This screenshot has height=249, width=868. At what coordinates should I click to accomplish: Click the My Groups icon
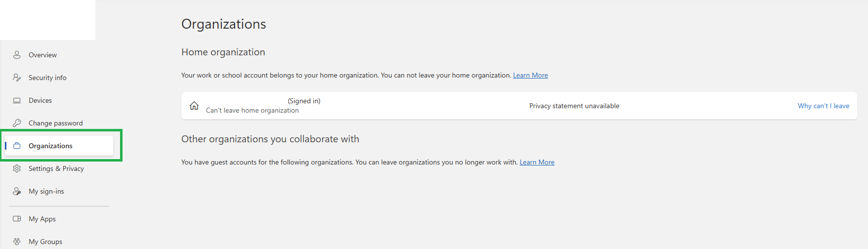(x=17, y=242)
